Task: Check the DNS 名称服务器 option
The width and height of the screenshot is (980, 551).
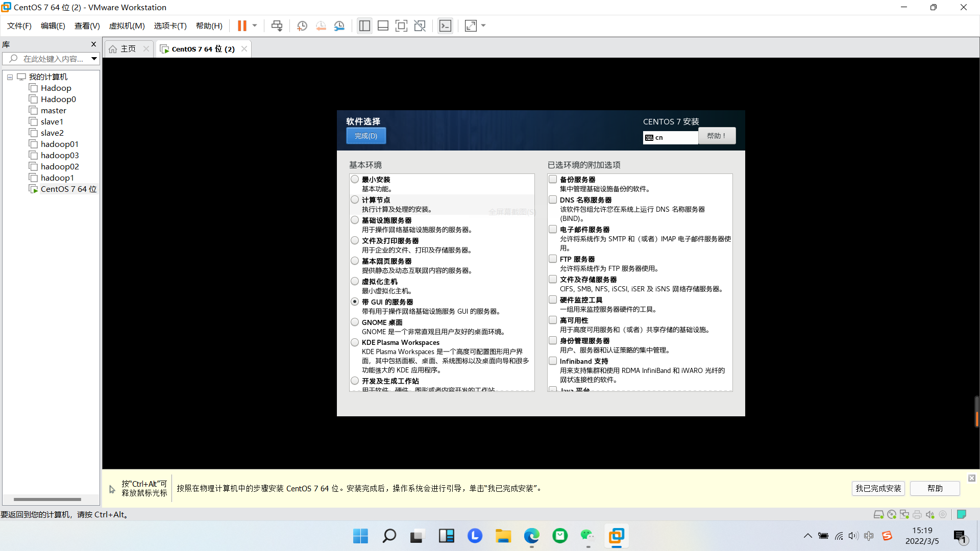Action: point(553,199)
